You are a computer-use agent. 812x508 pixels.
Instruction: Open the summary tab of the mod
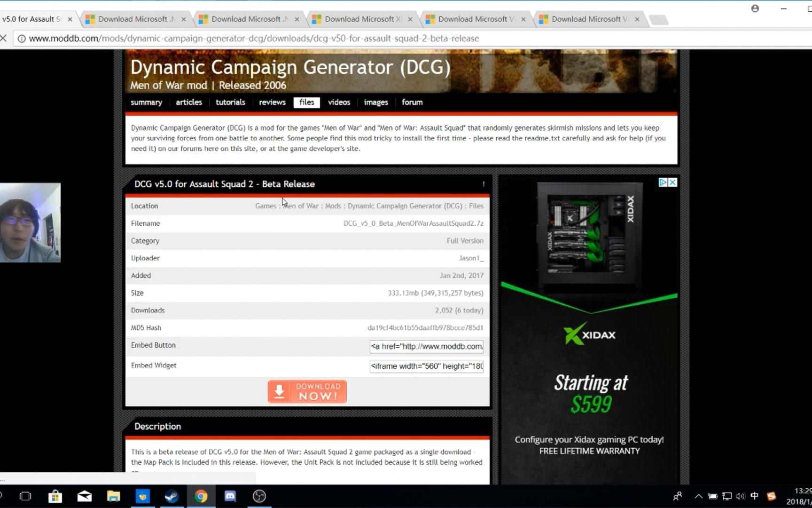[146, 103]
